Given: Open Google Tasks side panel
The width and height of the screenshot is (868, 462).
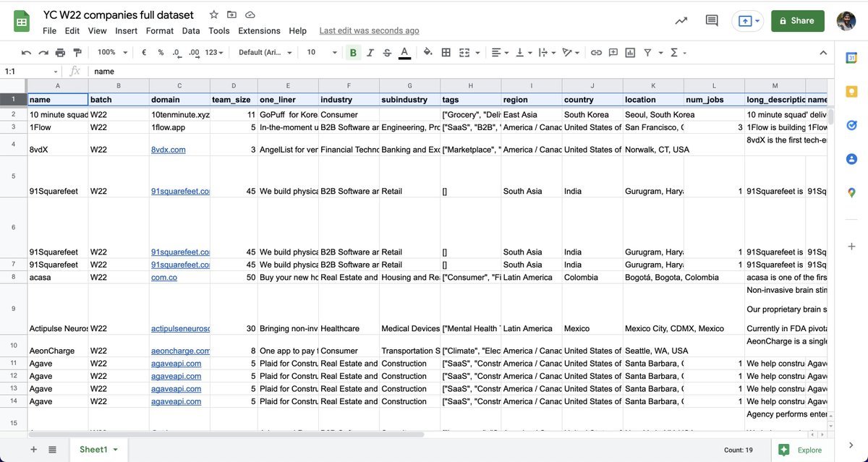Looking at the screenshot, I should 851,125.
